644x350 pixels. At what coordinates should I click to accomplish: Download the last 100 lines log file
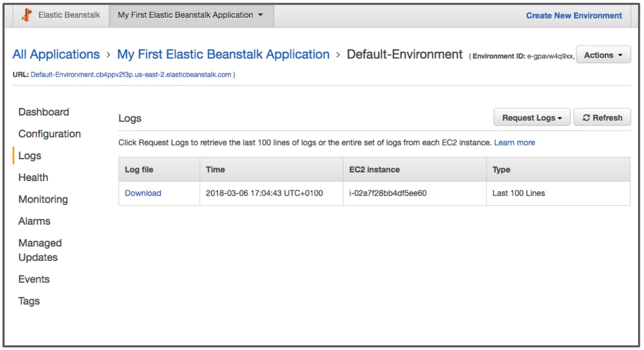(x=143, y=193)
